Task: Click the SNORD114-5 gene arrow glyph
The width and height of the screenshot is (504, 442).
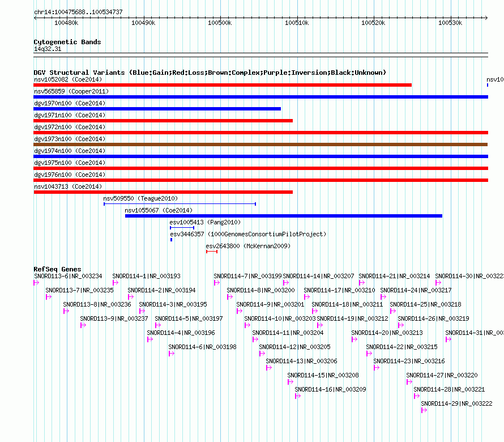Action: point(158,325)
